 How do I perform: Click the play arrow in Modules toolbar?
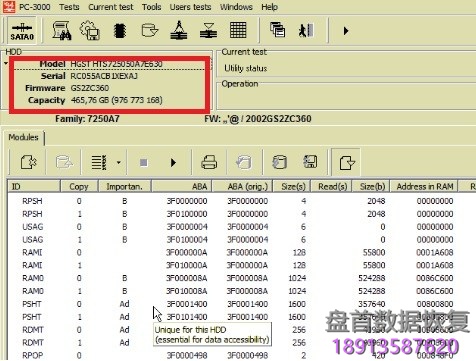tap(173, 163)
